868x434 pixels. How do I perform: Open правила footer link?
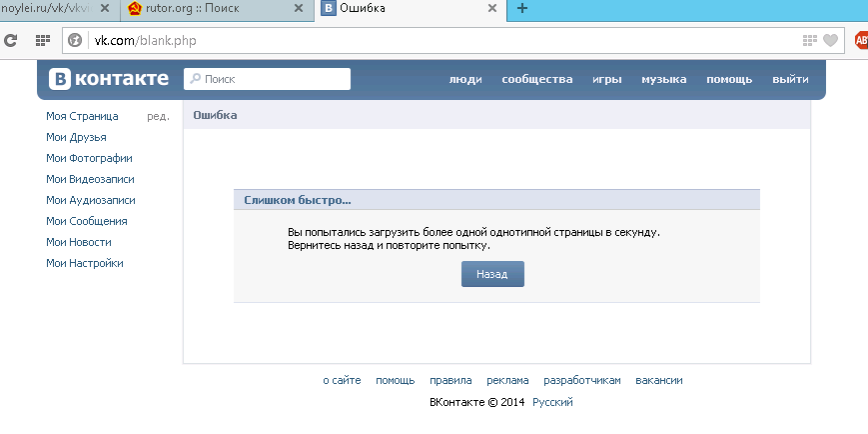(x=450, y=381)
